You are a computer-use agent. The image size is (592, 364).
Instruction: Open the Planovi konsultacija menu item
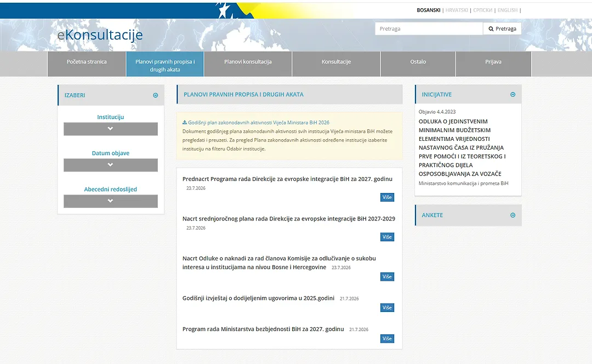tap(248, 64)
